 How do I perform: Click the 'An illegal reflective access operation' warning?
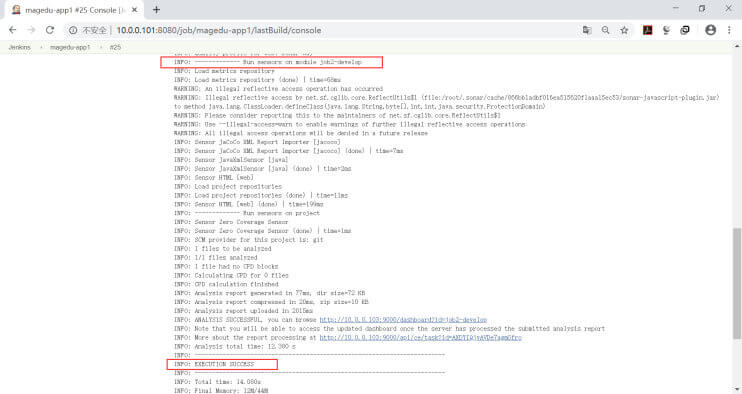[x=278, y=89]
